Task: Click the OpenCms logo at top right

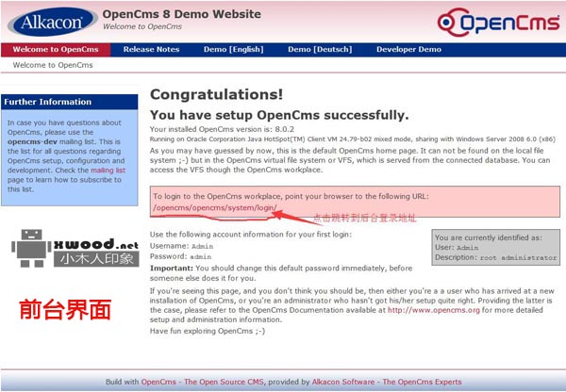Action: pyautogui.click(x=498, y=22)
